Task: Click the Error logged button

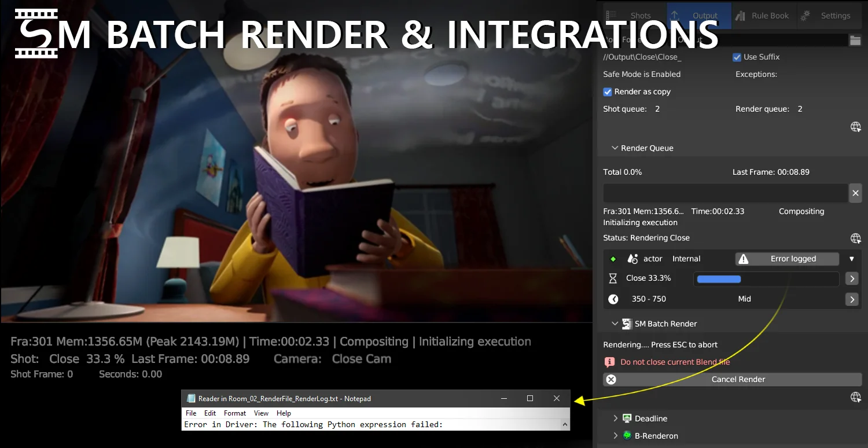Action: [787, 259]
